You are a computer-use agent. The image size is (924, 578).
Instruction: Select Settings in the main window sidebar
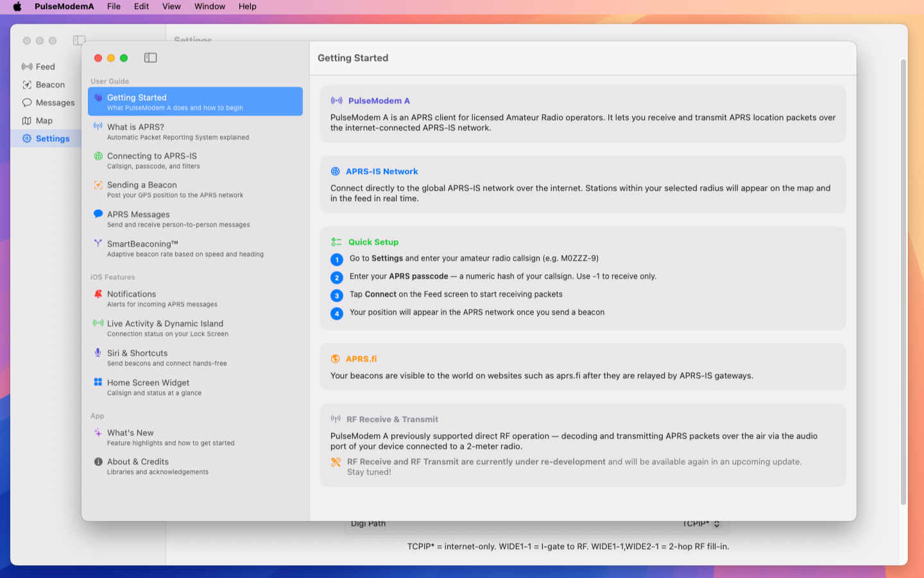(x=46, y=139)
